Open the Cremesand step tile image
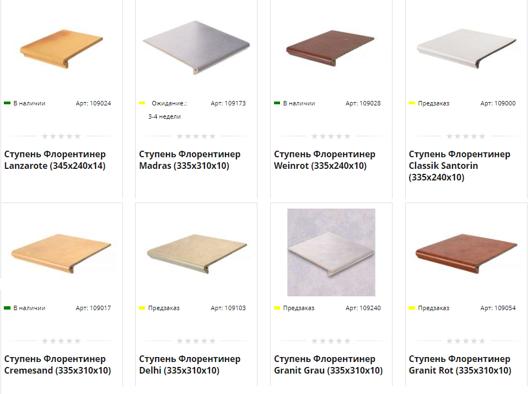Image resolution: width=532 pixels, height=394 pixels. coord(61,253)
